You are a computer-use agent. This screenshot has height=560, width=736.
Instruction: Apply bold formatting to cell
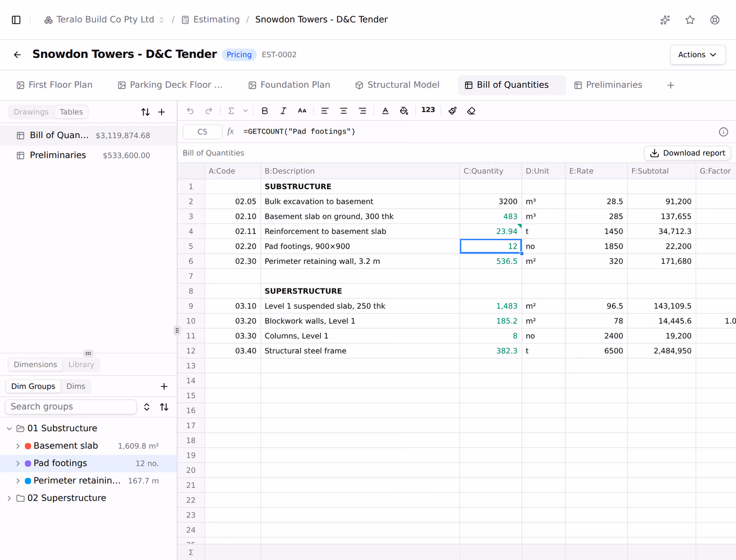click(265, 111)
